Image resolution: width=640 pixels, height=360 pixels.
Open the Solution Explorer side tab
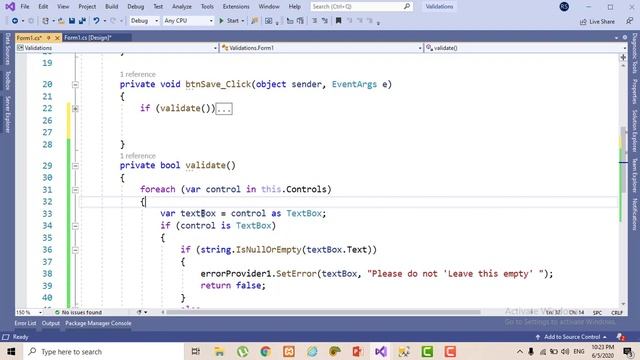tap(634, 131)
